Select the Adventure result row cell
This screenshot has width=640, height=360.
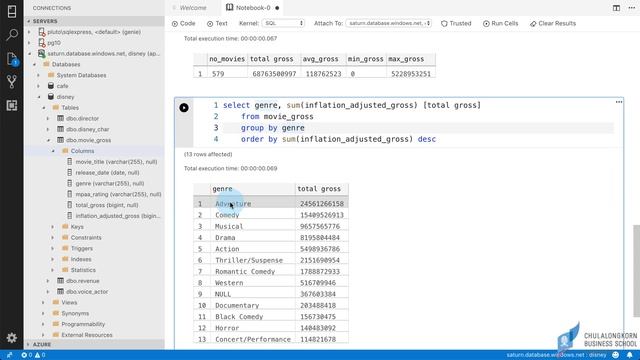[x=253, y=204]
